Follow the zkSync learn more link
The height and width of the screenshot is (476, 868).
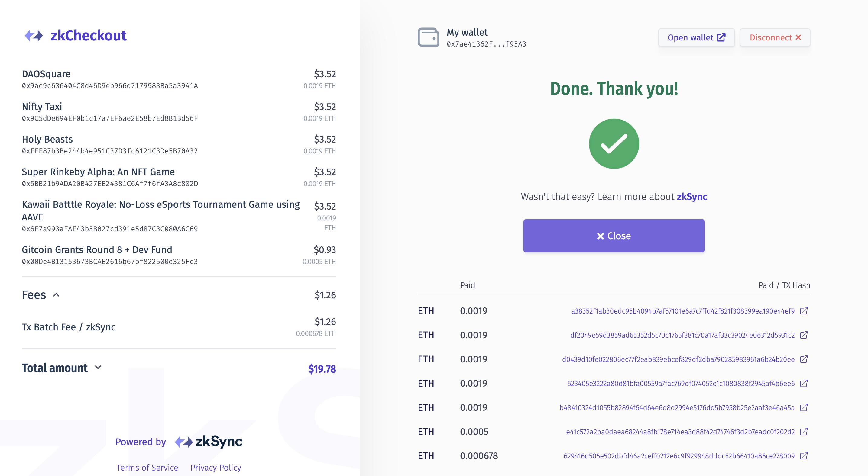tap(692, 197)
